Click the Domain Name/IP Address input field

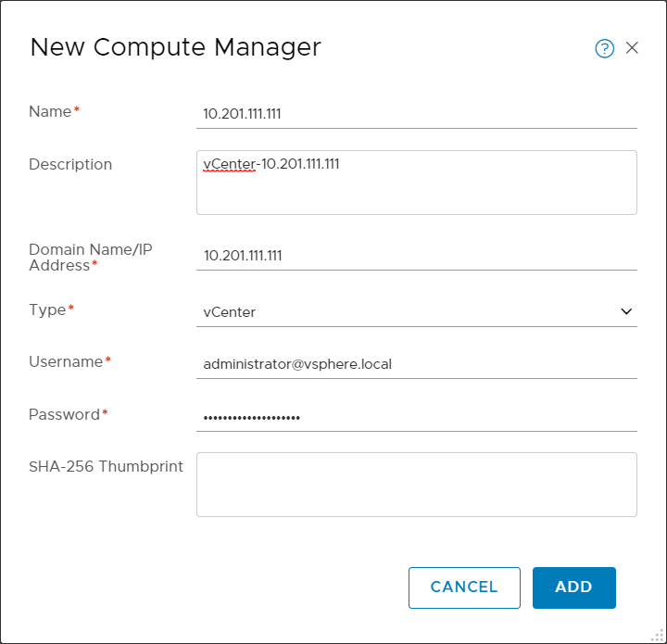coord(416,256)
